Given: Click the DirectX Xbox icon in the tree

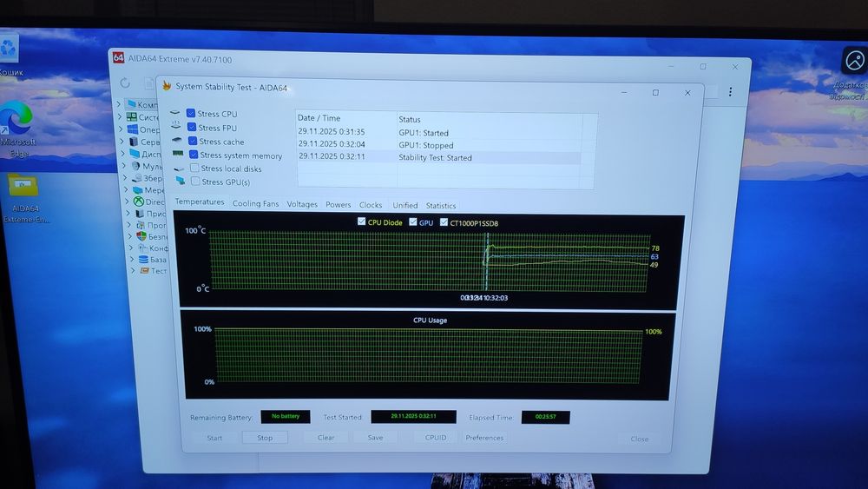Looking at the screenshot, I should [x=139, y=202].
